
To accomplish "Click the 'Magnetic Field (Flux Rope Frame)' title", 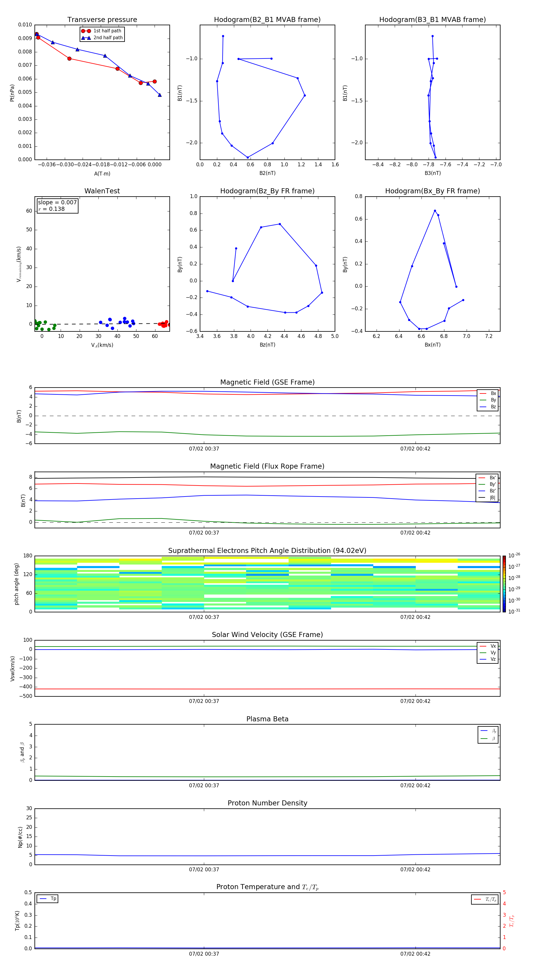I will pyautogui.click(x=267, y=467).
